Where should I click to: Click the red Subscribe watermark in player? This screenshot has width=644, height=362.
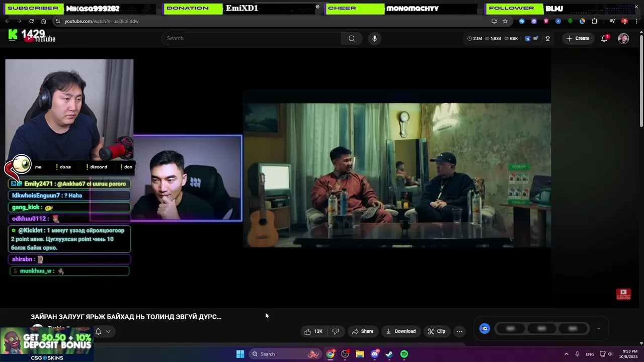[x=623, y=294]
